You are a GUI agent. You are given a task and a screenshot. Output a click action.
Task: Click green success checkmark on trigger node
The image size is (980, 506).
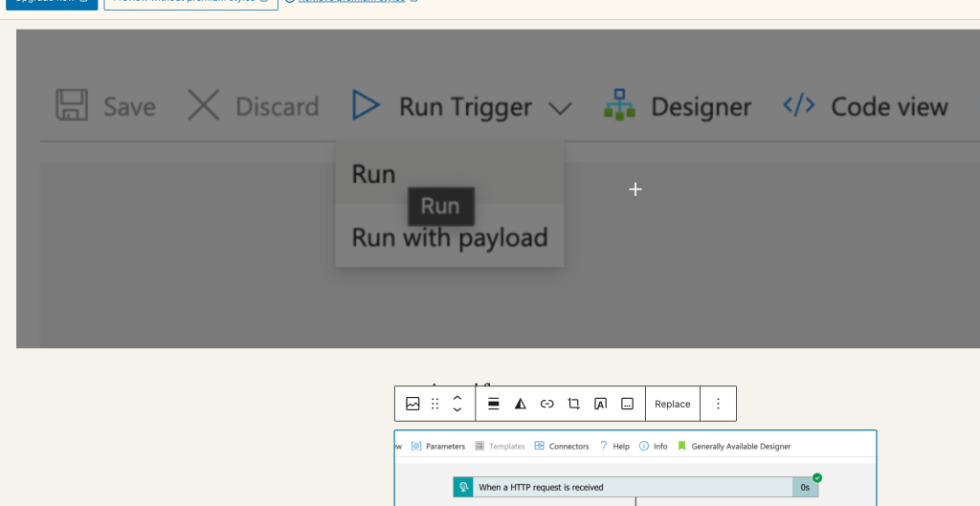817,478
